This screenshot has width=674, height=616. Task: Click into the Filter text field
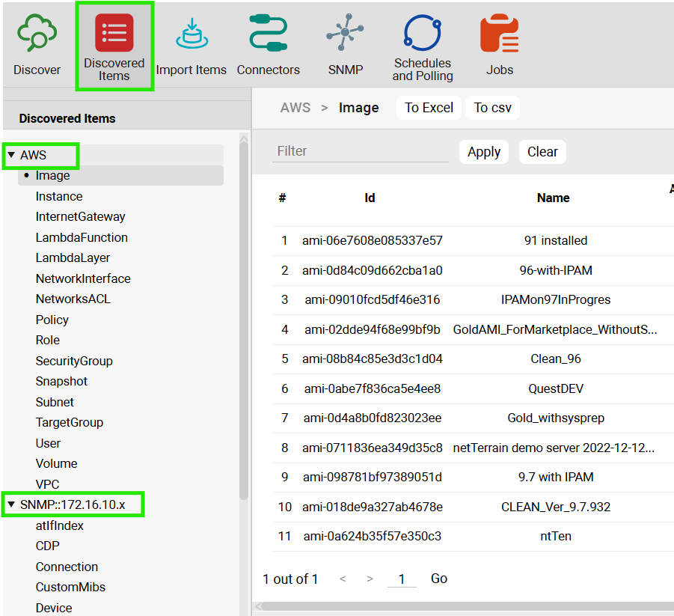[x=360, y=151]
